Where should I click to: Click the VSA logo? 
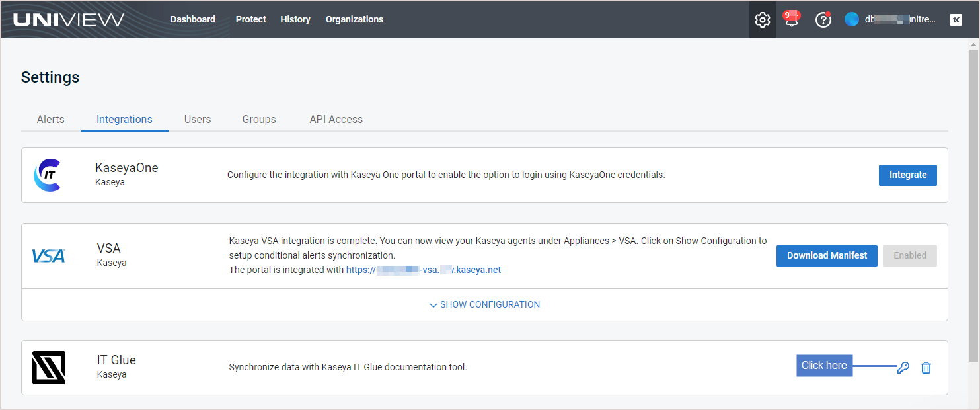coord(49,256)
